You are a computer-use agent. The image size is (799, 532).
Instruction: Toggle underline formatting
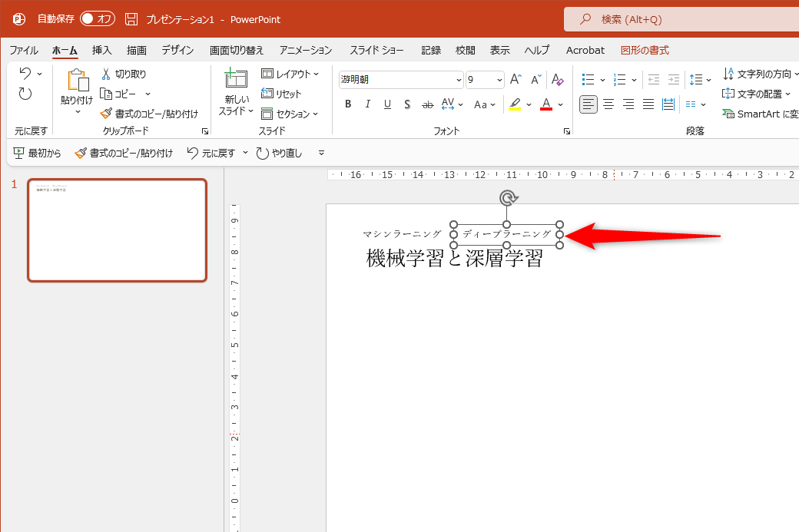(x=387, y=104)
